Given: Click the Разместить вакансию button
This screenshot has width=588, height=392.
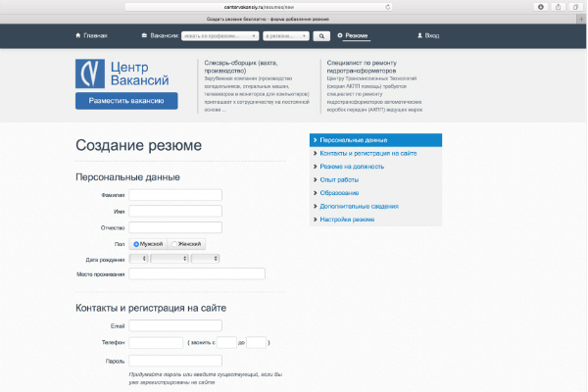Looking at the screenshot, I should [x=126, y=101].
